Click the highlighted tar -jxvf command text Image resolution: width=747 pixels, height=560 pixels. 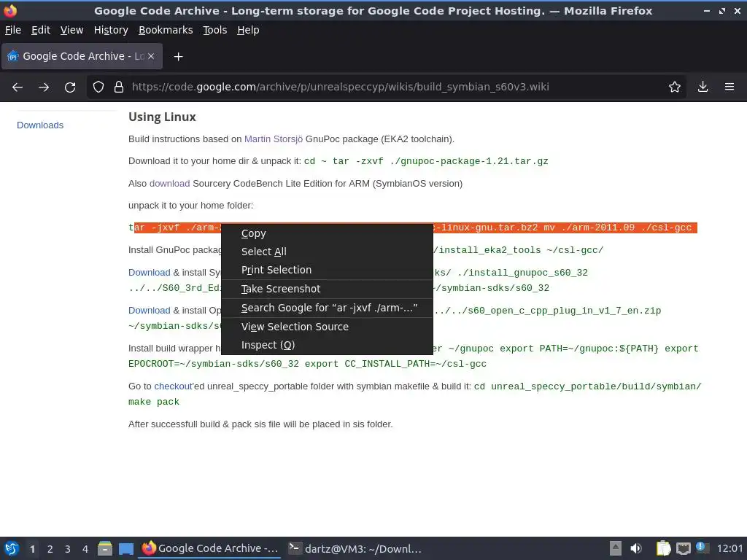tap(565, 227)
